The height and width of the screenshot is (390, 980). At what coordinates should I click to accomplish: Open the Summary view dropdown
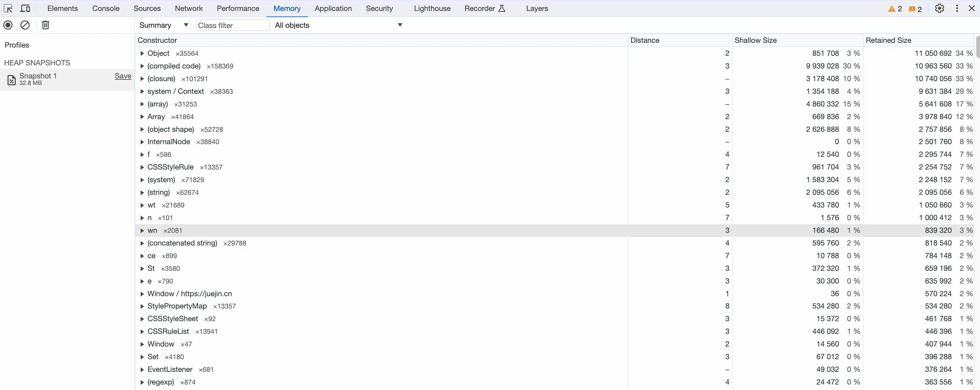click(x=164, y=25)
